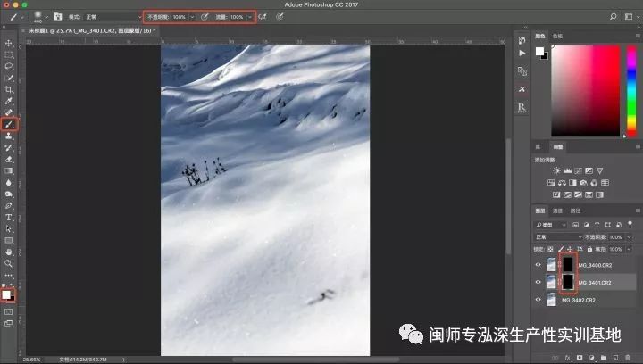Viewport: 643px width, 364px height.
Task: Select the Zoom tool
Action: (9, 264)
